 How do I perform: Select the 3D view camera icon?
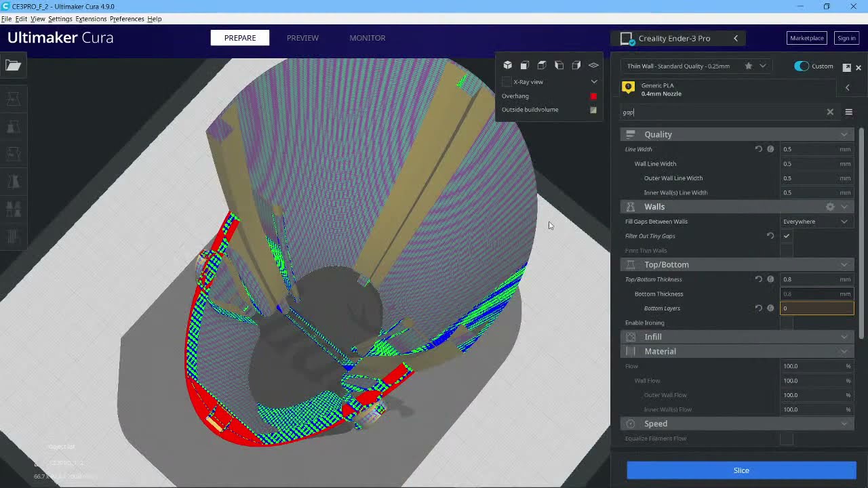(507, 65)
